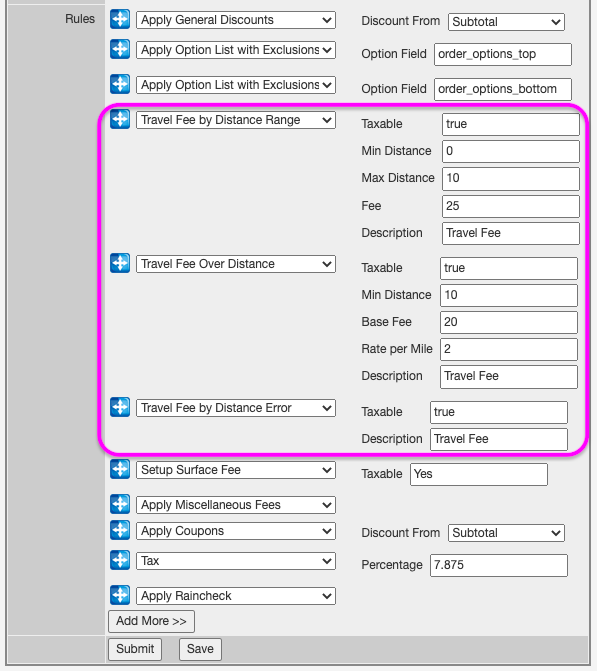
Task: Click move handle beside Apply Raincheck
Action: click(120, 595)
